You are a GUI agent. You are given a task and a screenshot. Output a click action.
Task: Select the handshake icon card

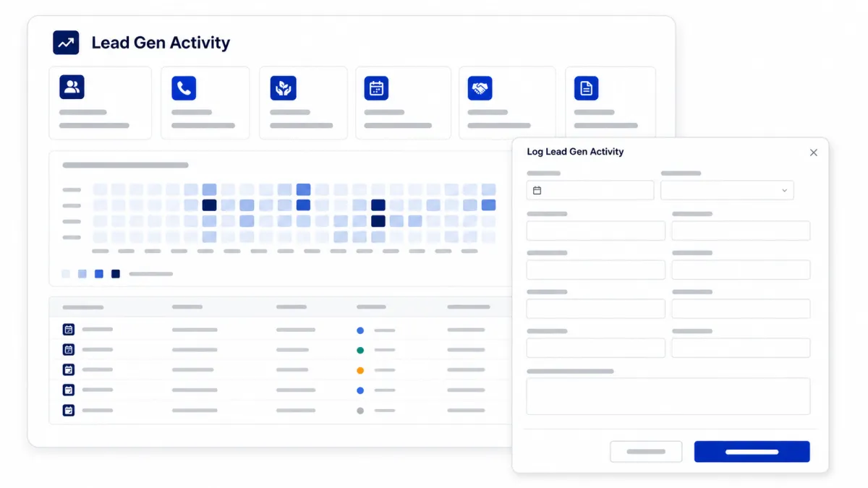pos(507,103)
